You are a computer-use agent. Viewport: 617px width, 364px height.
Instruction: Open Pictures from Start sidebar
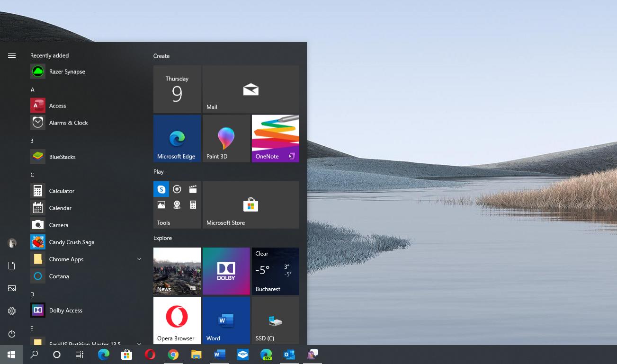(x=12, y=288)
